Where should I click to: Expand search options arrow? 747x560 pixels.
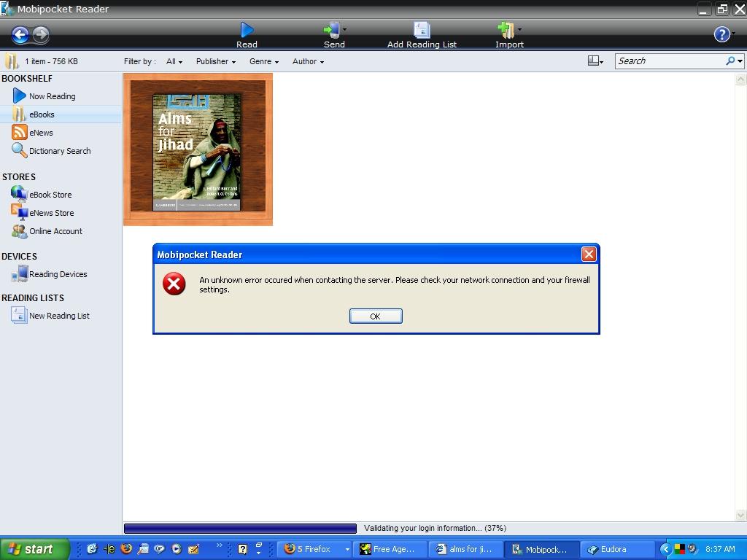click(x=740, y=61)
